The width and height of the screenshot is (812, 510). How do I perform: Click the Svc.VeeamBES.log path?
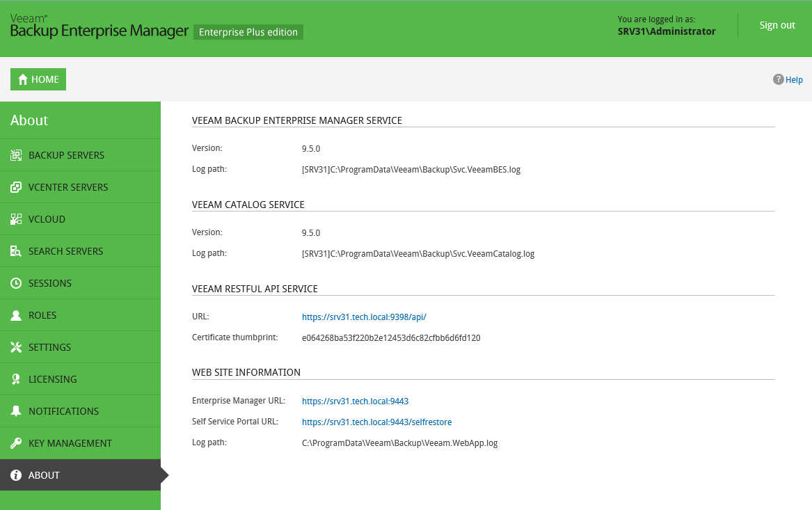pos(411,170)
